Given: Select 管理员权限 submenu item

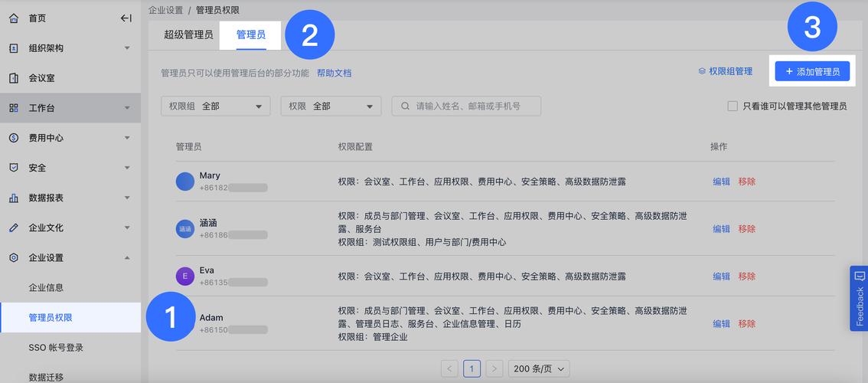Looking at the screenshot, I should [x=70, y=318].
